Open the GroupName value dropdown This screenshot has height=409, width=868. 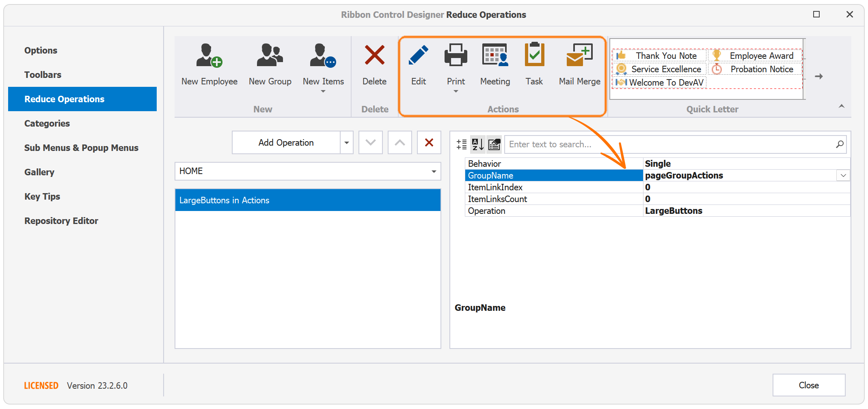pos(843,176)
